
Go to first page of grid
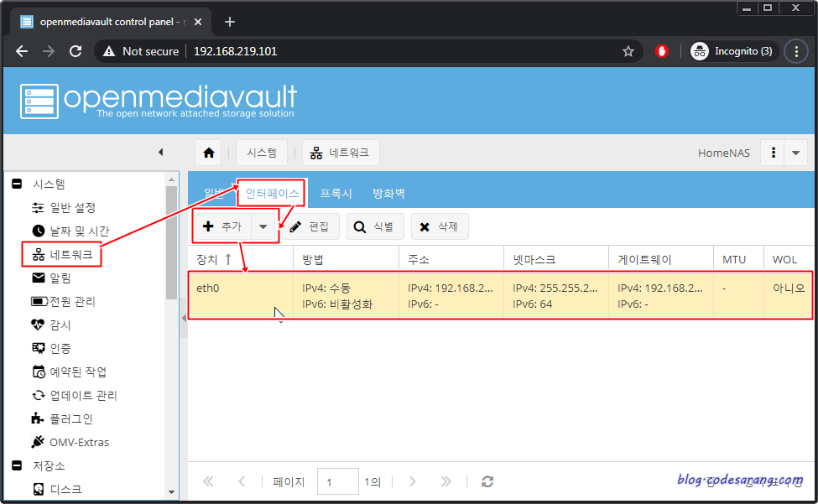tap(208, 481)
